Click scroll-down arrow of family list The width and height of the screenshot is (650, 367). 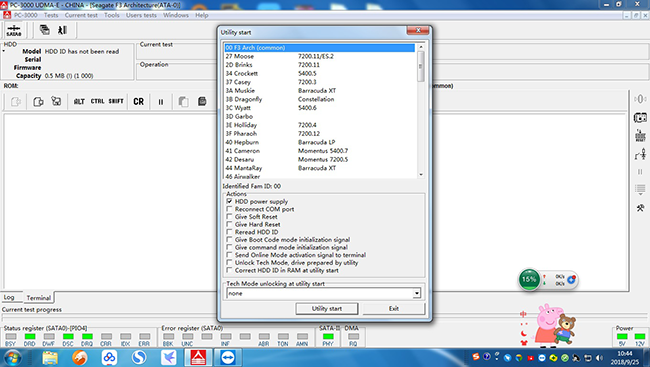click(421, 175)
